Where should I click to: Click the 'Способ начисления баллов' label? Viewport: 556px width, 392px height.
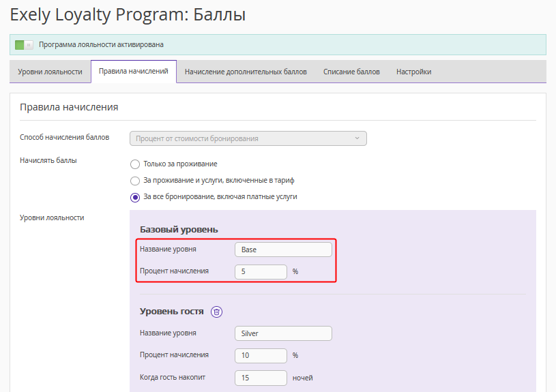[65, 138]
